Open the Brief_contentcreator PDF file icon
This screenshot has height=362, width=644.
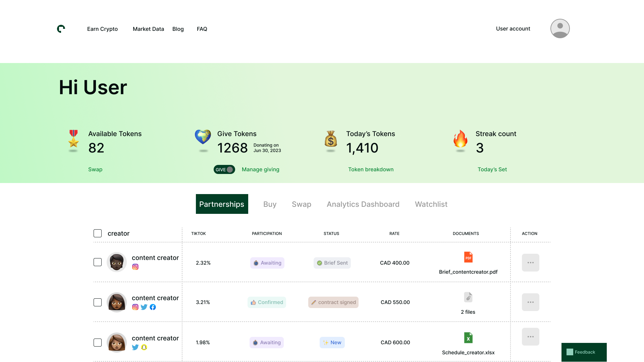tap(468, 257)
